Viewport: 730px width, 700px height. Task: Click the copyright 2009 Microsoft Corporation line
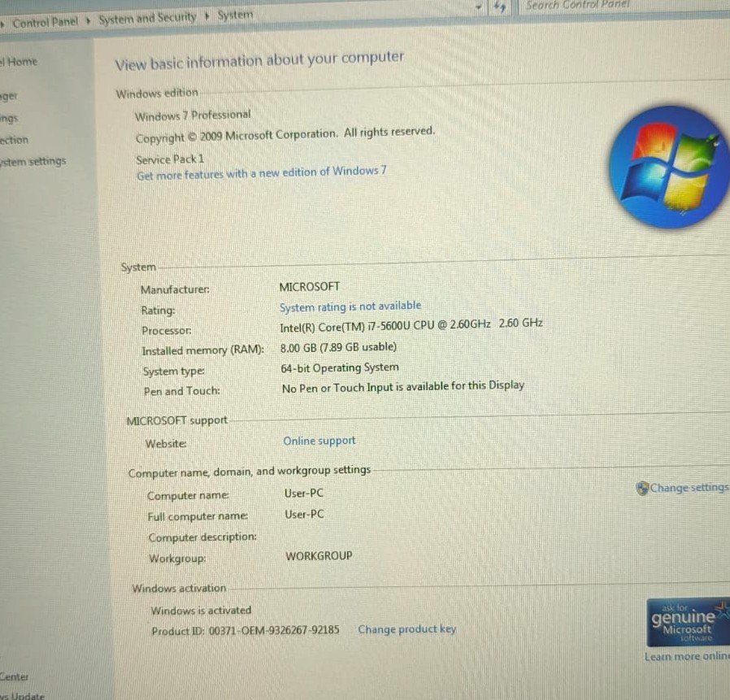[x=285, y=135]
